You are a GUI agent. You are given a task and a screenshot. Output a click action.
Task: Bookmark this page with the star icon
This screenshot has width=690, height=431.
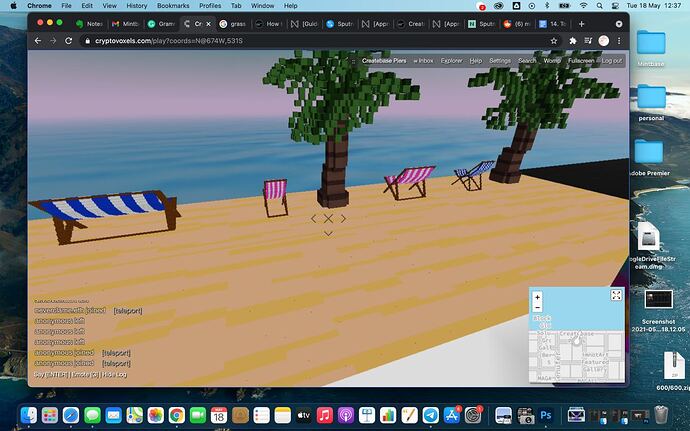tap(554, 41)
